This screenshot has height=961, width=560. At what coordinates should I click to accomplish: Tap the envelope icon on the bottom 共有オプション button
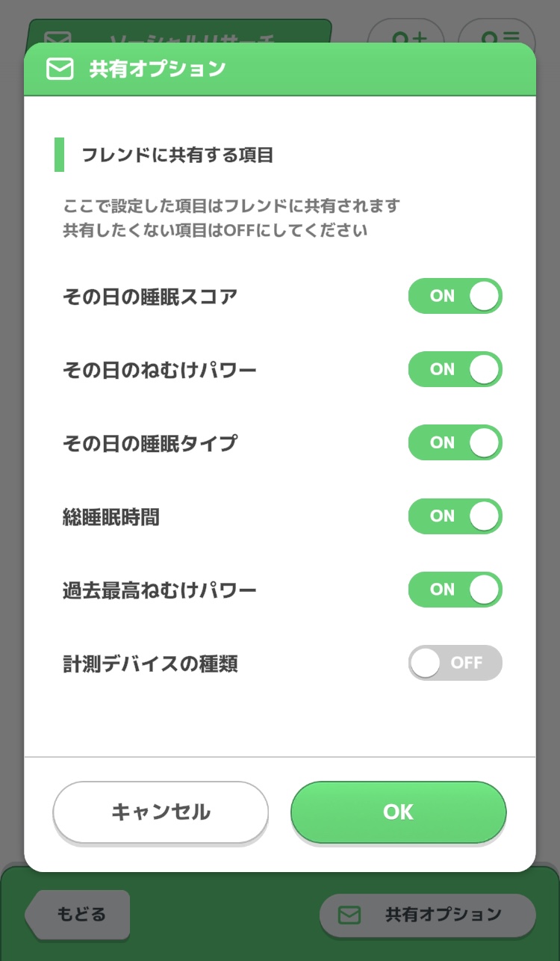pyautogui.click(x=349, y=915)
